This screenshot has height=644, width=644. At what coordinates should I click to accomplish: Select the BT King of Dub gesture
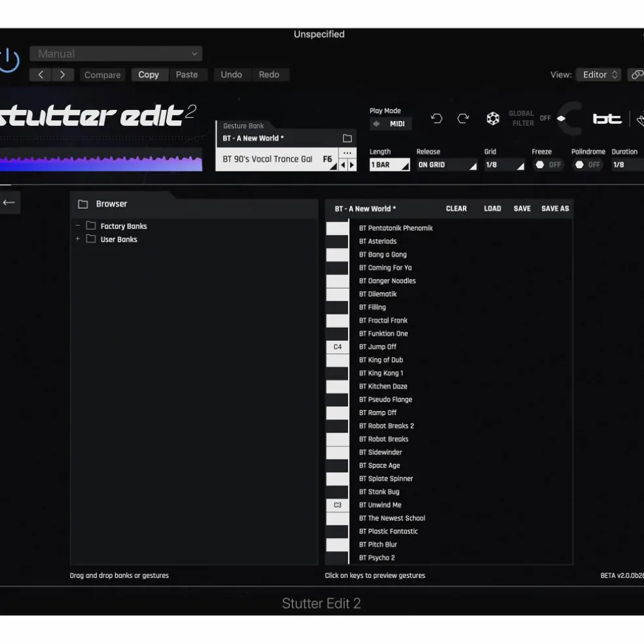[381, 360]
